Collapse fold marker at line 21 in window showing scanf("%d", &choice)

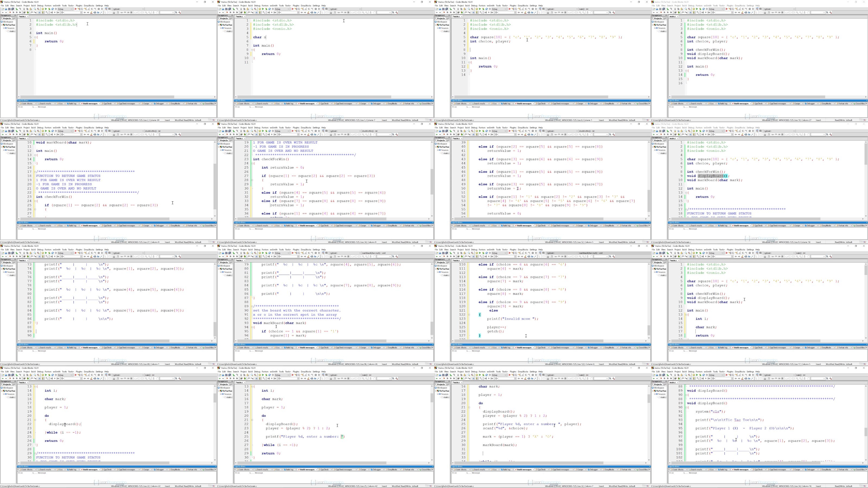[469, 407]
